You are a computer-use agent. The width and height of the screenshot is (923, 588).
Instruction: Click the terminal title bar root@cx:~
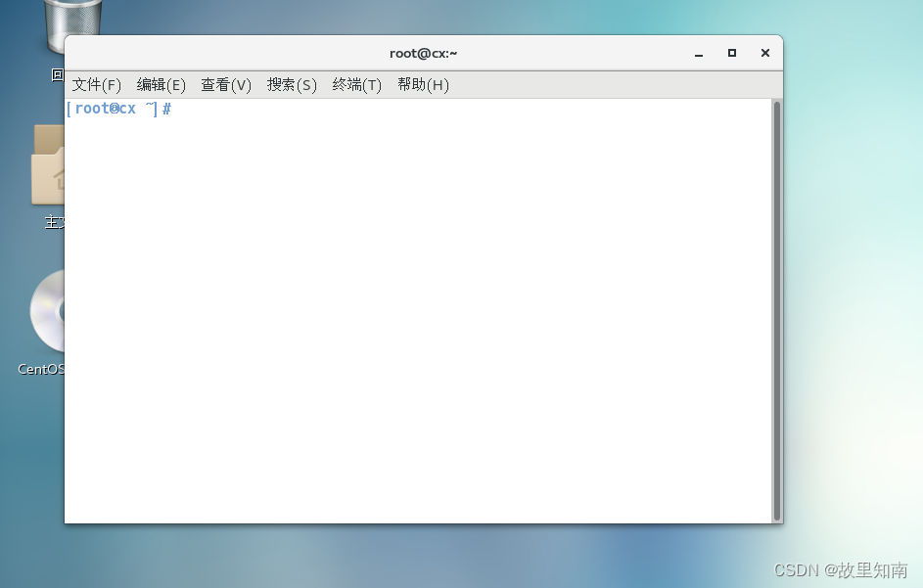click(x=423, y=54)
